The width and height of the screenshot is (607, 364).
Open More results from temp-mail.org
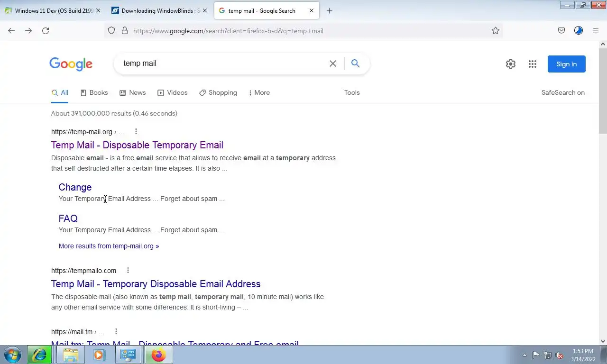point(109,246)
